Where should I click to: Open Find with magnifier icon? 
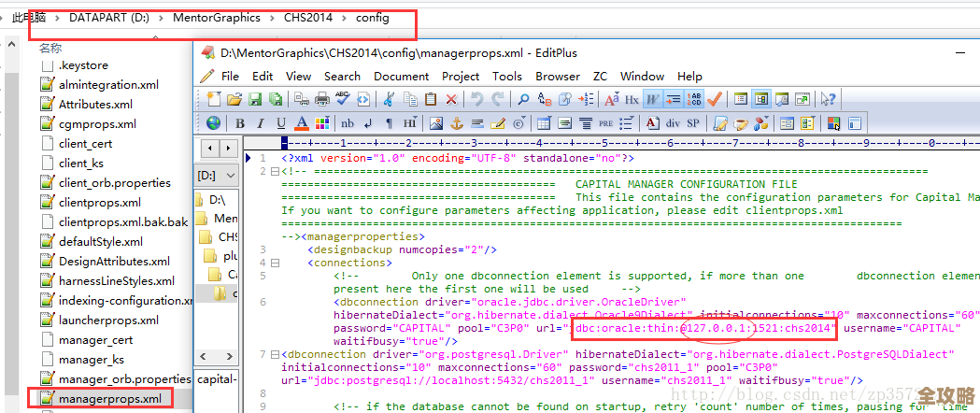click(x=523, y=99)
